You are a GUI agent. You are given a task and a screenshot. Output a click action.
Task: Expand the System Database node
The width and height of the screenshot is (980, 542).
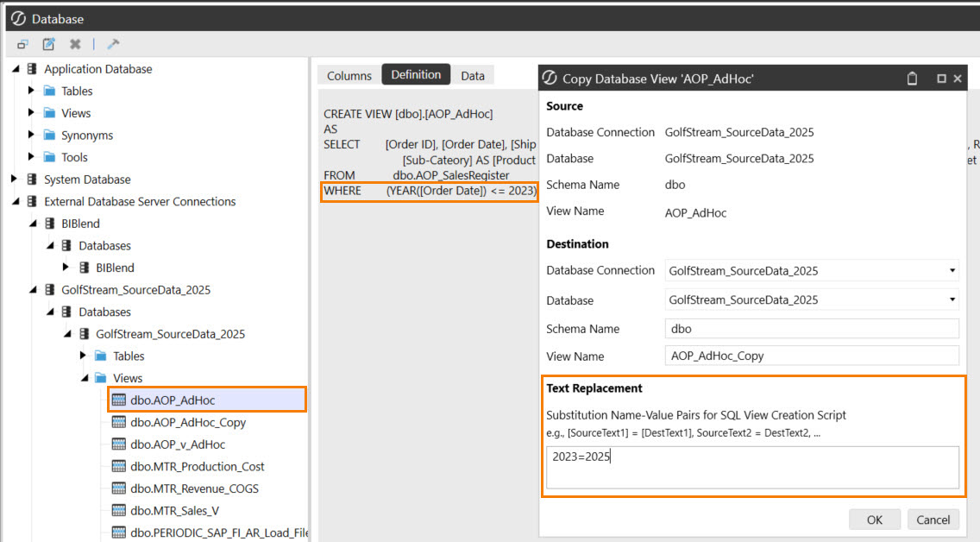click(14, 179)
